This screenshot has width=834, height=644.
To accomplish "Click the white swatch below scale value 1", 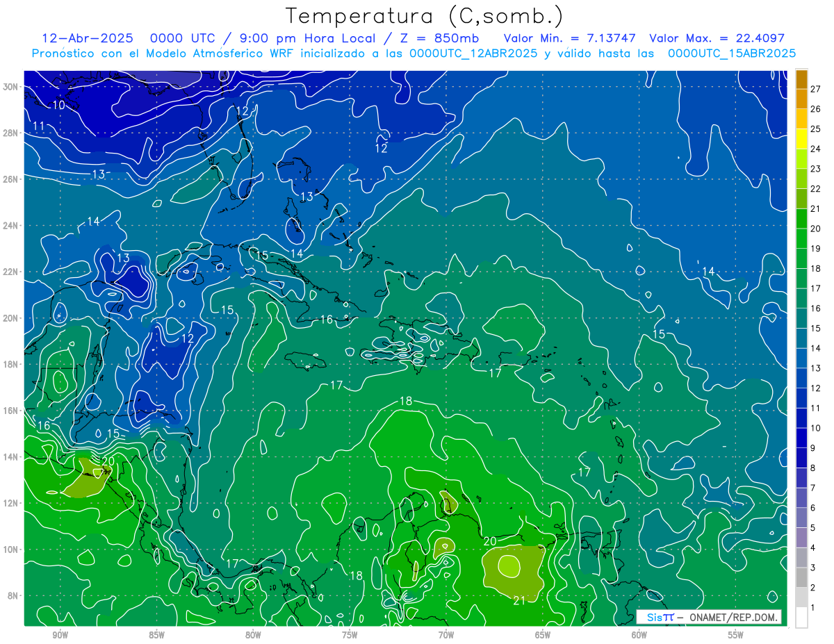I will (801, 617).
